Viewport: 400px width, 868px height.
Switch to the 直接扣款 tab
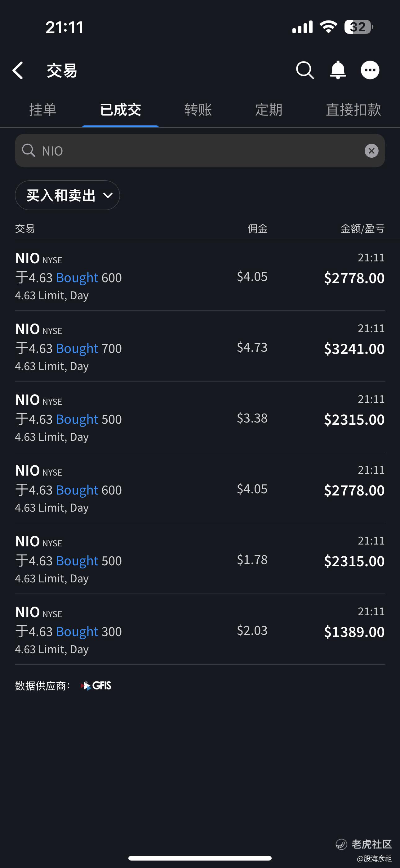[353, 110]
